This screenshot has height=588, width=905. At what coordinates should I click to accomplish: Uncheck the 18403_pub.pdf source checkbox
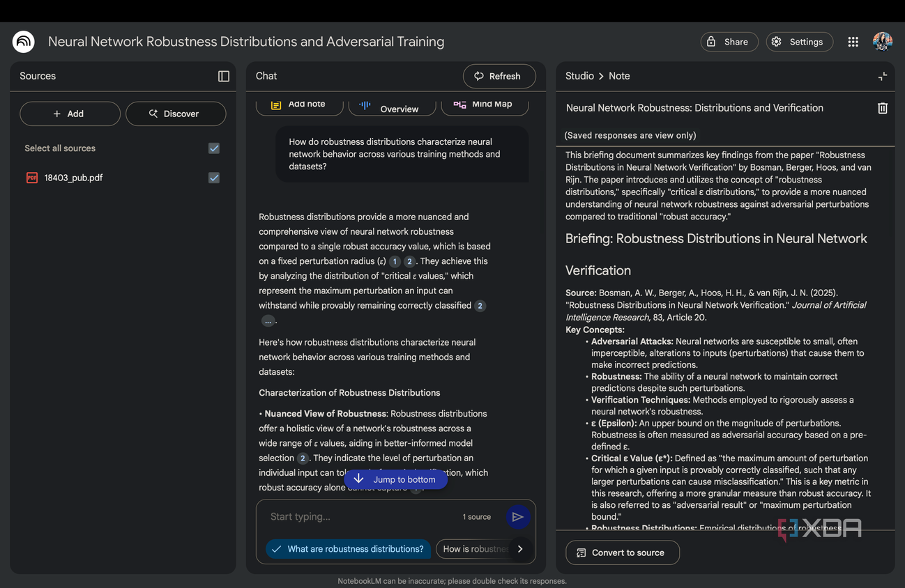[x=214, y=178]
